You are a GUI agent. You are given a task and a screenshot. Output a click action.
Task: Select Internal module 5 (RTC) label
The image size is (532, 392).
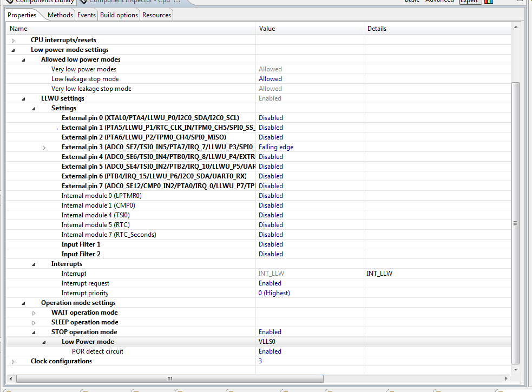coord(95,225)
